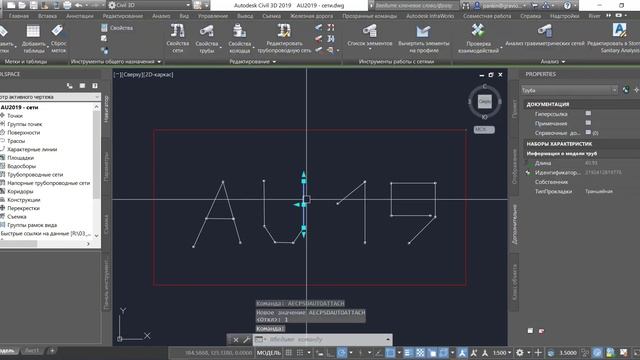Click the customization icon at status bar end

(636, 353)
